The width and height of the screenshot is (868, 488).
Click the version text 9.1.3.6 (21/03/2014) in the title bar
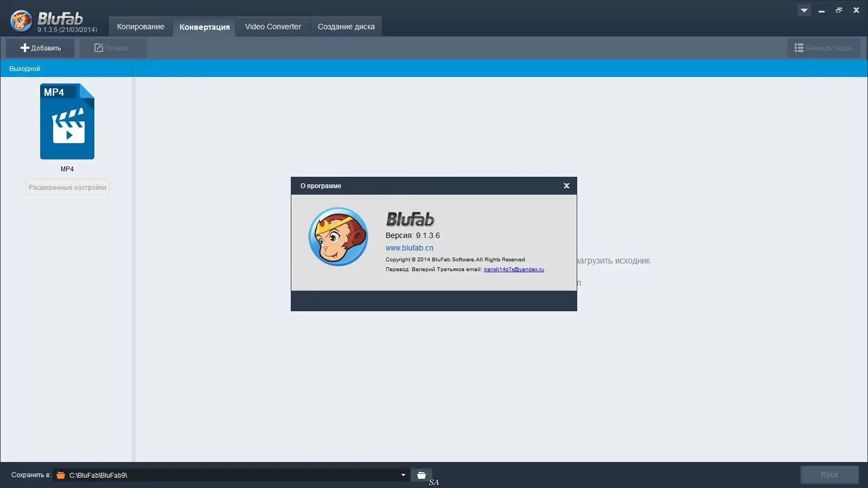pyautogui.click(x=67, y=30)
